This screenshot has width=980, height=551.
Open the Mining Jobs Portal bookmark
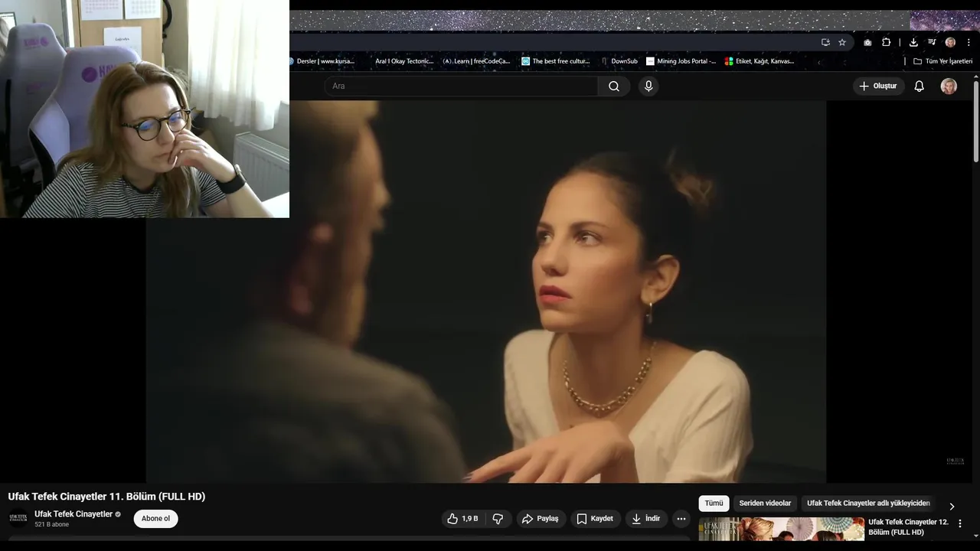pos(681,61)
